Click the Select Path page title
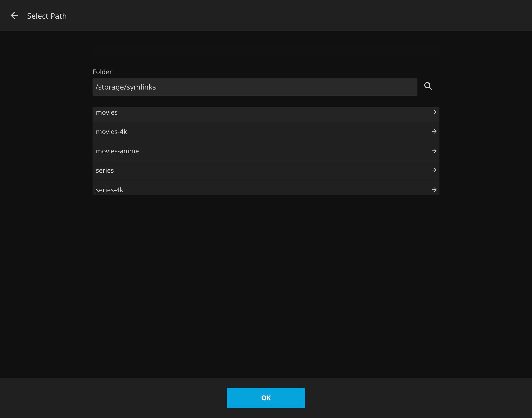Image resolution: width=532 pixels, height=418 pixels. (x=47, y=16)
